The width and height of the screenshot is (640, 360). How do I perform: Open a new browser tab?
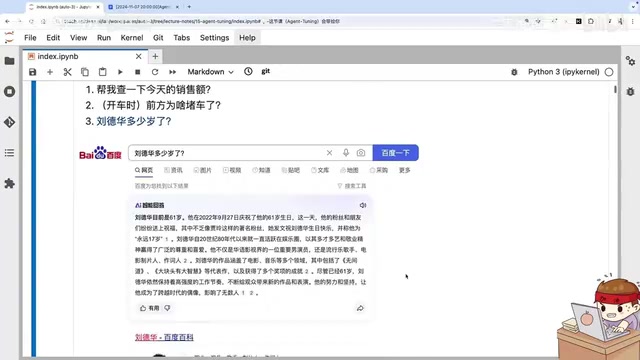pyautogui.click(x=189, y=7)
